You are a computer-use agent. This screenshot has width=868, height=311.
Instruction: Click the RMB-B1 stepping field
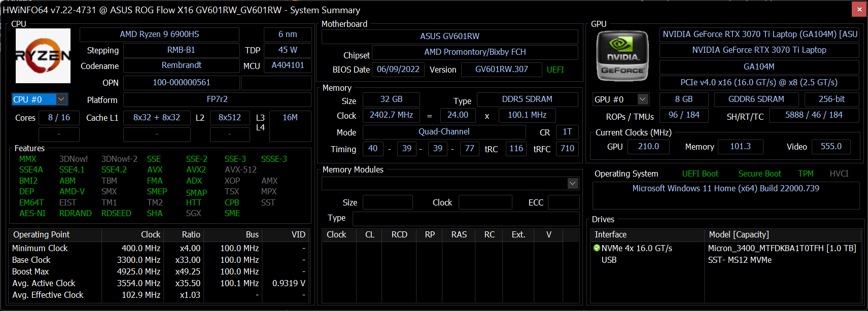(181, 50)
